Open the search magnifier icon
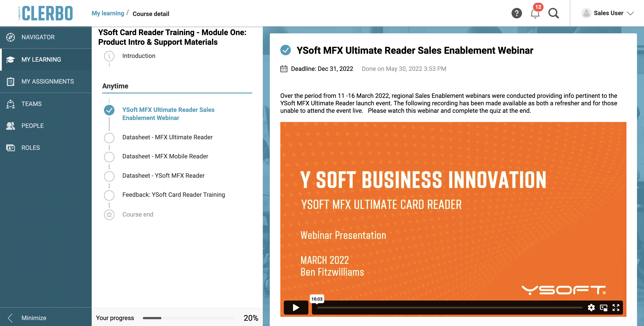The image size is (644, 326). (x=553, y=13)
